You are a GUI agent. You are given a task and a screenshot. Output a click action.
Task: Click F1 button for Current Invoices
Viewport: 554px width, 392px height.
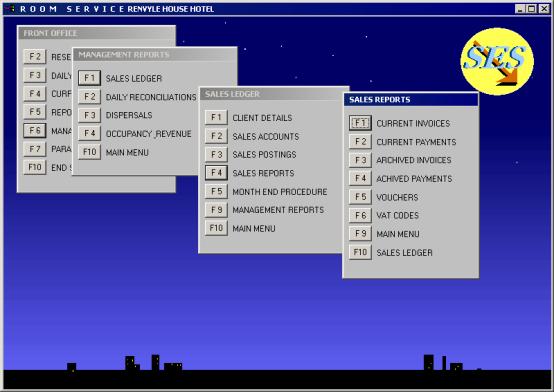pyautogui.click(x=360, y=123)
